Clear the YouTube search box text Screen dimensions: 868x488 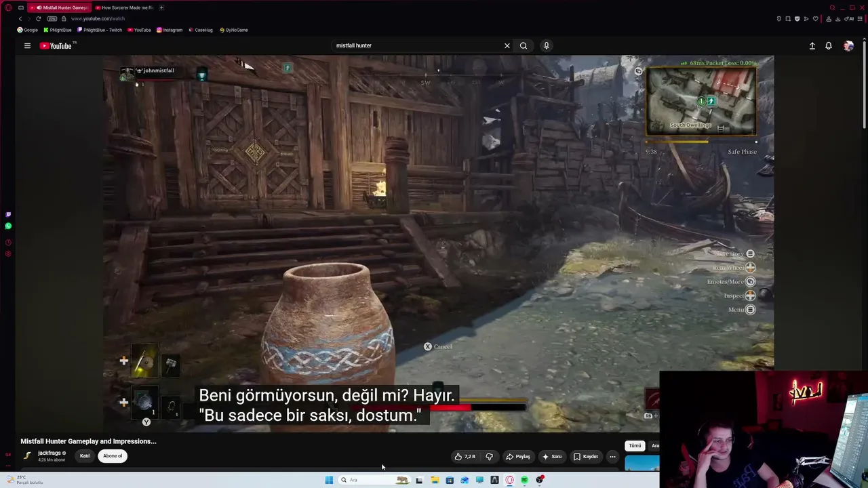507,45
